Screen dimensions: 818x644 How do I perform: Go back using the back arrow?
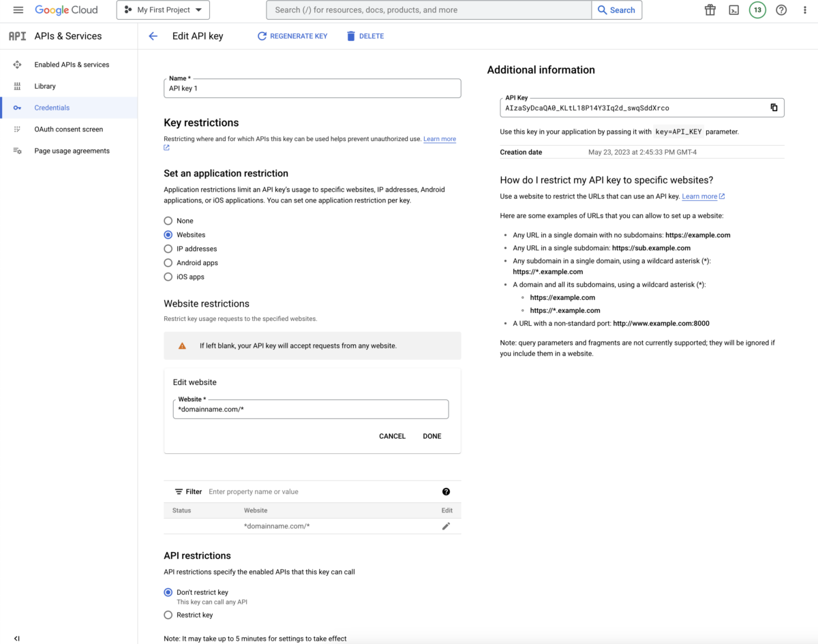pos(153,36)
